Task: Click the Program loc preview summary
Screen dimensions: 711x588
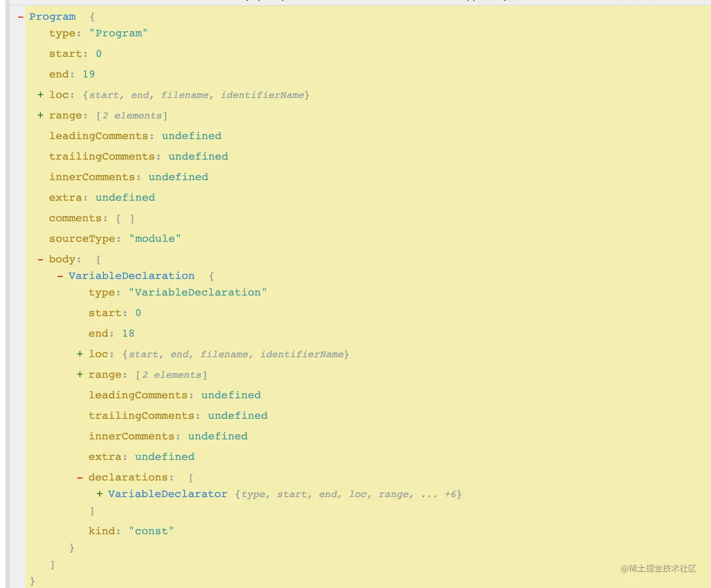Action: point(196,95)
